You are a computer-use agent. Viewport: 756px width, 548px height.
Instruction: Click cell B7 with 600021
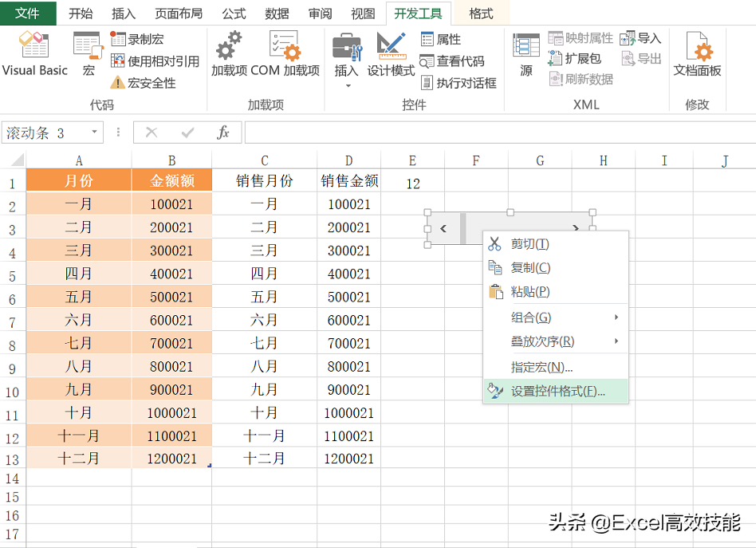[x=171, y=320]
